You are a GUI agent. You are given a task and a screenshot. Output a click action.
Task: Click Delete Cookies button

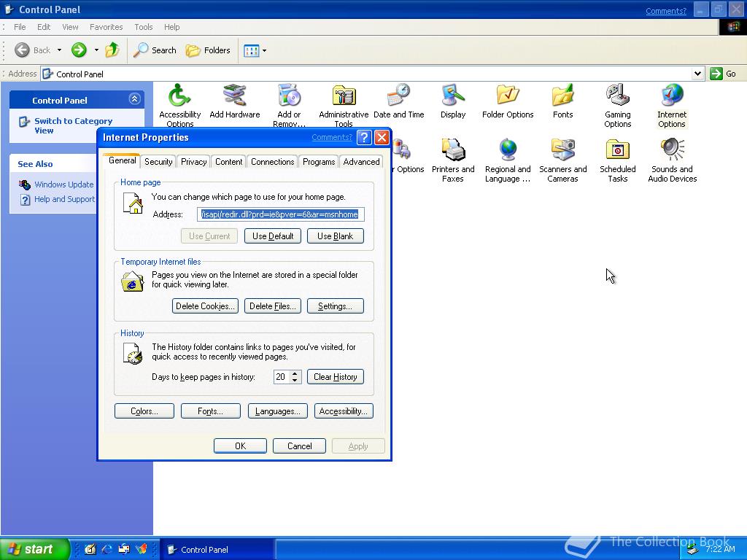pos(205,306)
